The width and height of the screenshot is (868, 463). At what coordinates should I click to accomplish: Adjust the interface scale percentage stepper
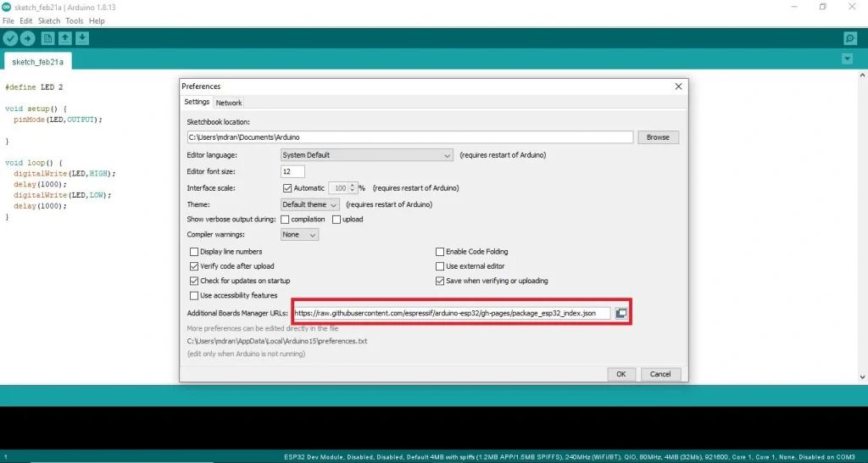pos(352,188)
